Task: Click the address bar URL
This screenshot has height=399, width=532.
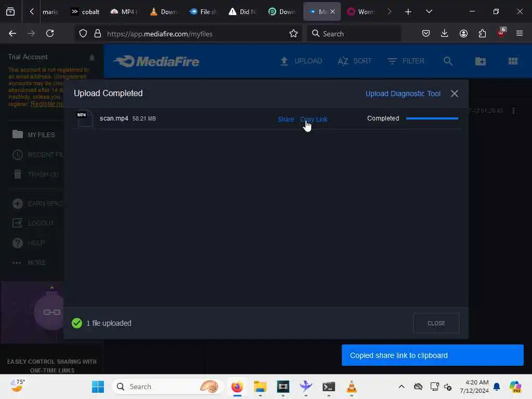Action: tap(159, 34)
